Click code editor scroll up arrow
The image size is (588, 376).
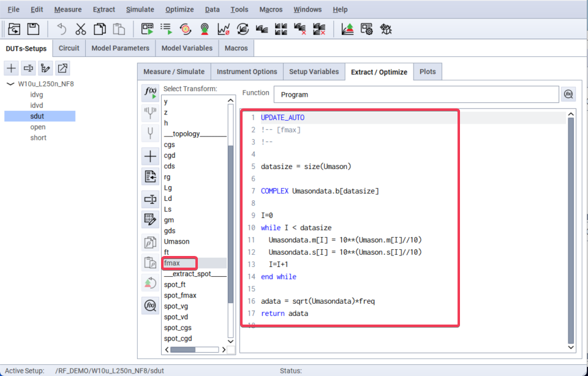click(571, 114)
